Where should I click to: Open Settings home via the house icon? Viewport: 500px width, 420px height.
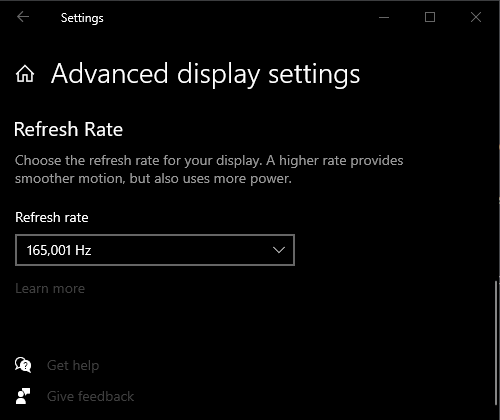tap(25, 74)
